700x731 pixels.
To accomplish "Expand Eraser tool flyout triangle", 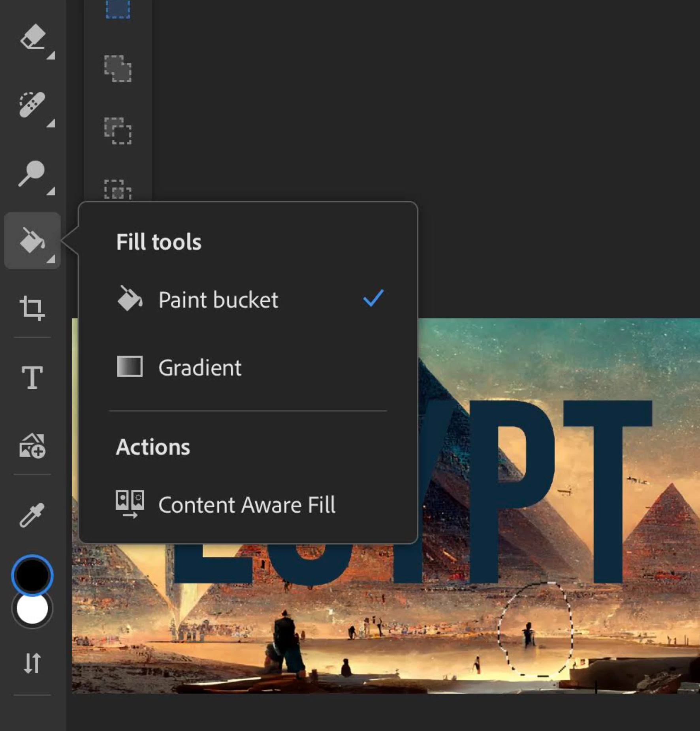I will [51, 55].
